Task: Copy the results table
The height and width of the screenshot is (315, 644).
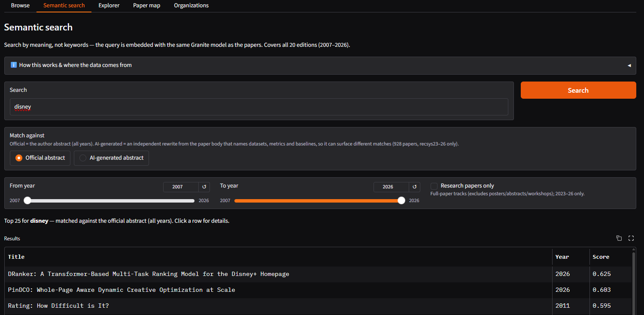Action: 619,238
